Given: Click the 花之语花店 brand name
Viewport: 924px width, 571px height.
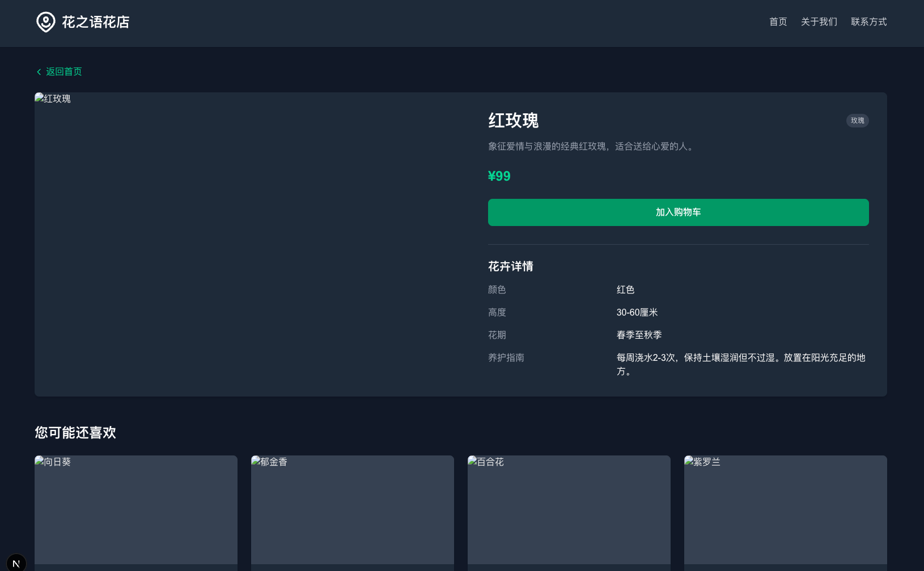Looking at the screenshot, I should (x=96, y=22).
